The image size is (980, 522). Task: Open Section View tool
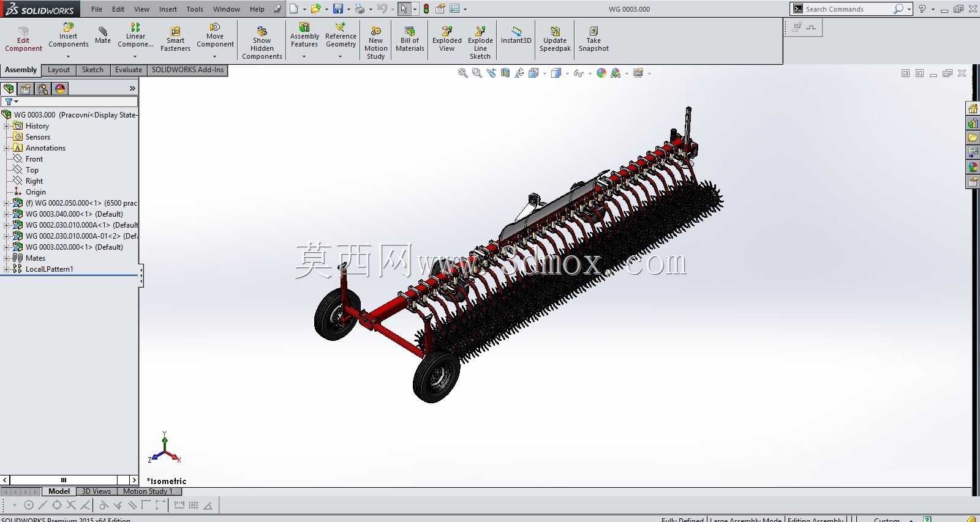pyautogui.click(x=505, y=73)
